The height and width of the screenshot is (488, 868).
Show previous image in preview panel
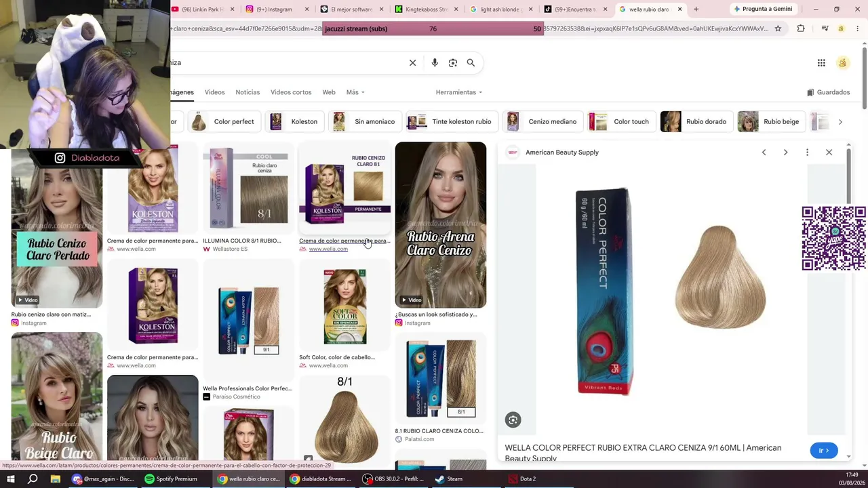[764, 152]
